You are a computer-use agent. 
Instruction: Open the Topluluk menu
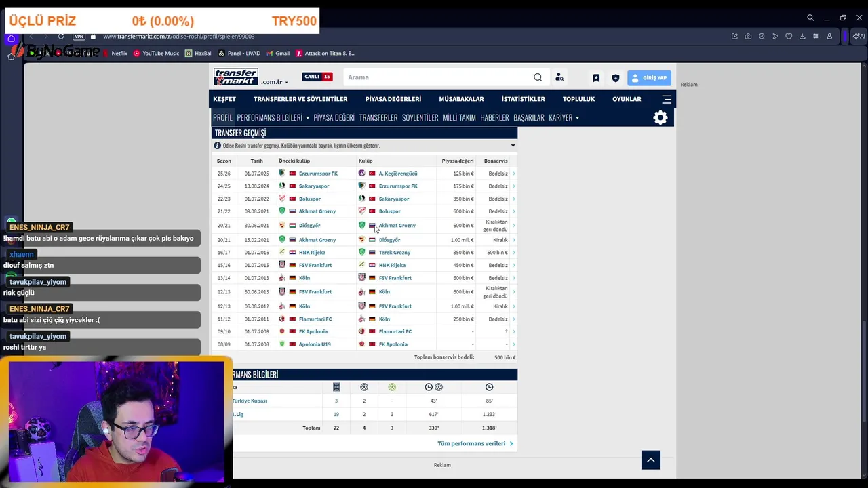pyautogui.click(x=578, y=99)
